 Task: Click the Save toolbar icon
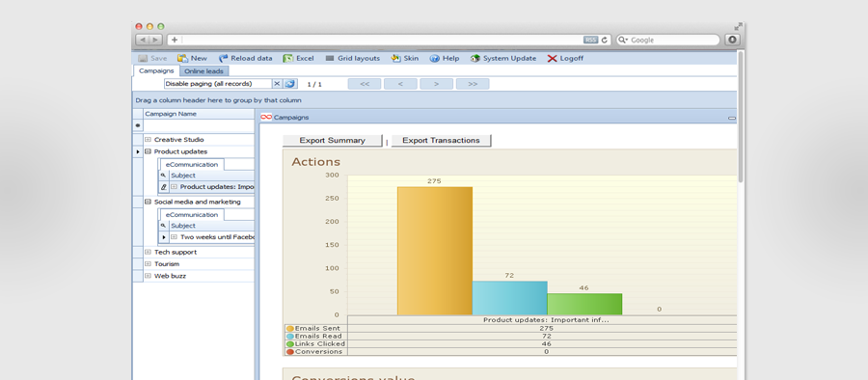coord(143,58)
